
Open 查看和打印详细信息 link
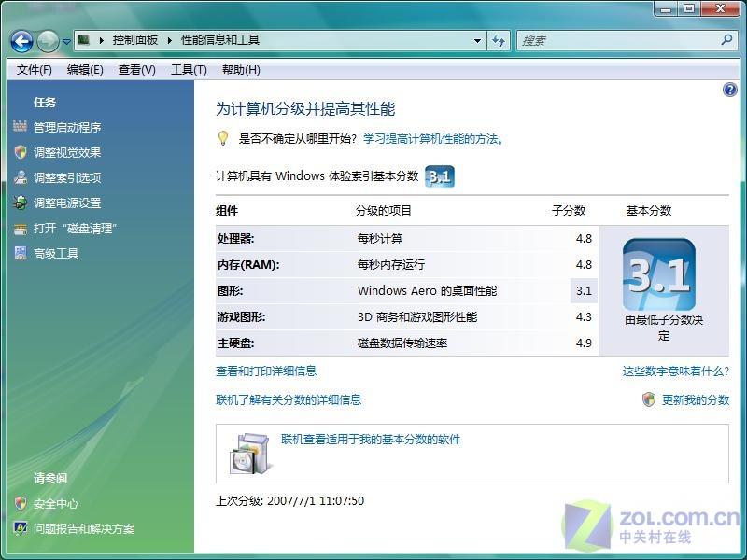[266, 371]
